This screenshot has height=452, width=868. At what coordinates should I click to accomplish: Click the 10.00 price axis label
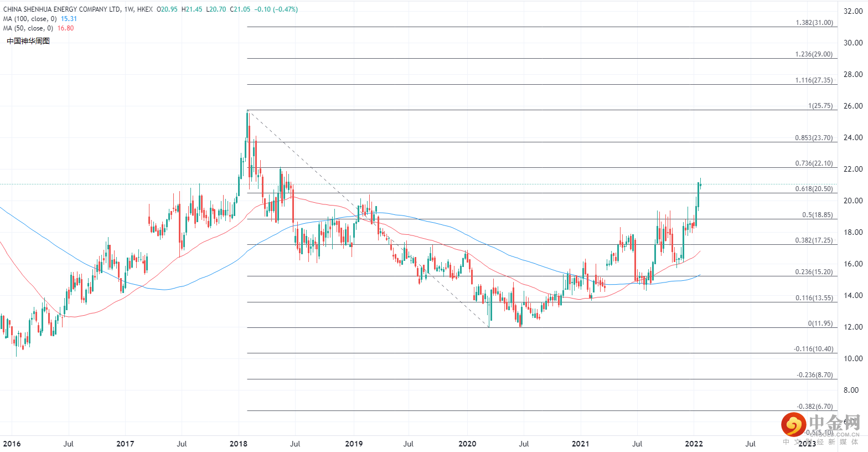point(853,358)
